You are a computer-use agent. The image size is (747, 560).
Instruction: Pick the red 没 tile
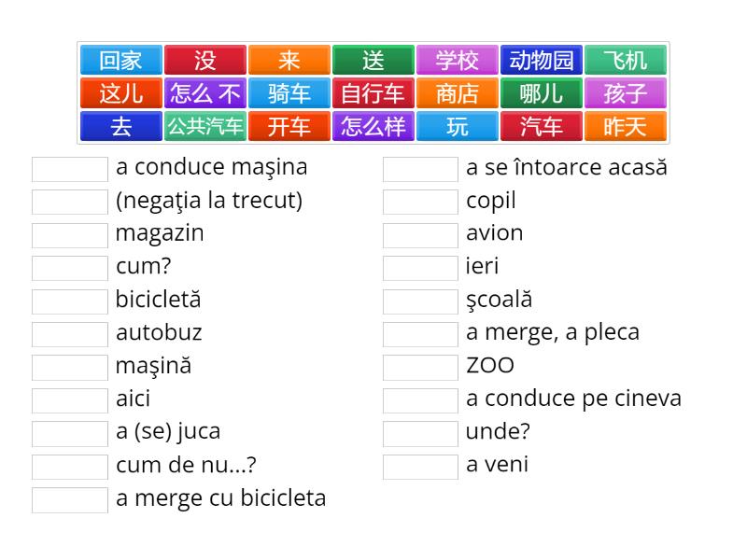(205, 60)
